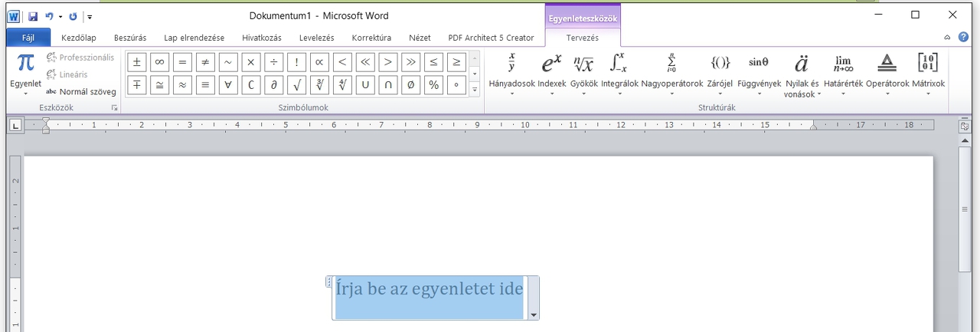Viewport: 980px width, 332px height.
Task: Insert the multiplication sign symbol
Action: [x=251, y=62]
